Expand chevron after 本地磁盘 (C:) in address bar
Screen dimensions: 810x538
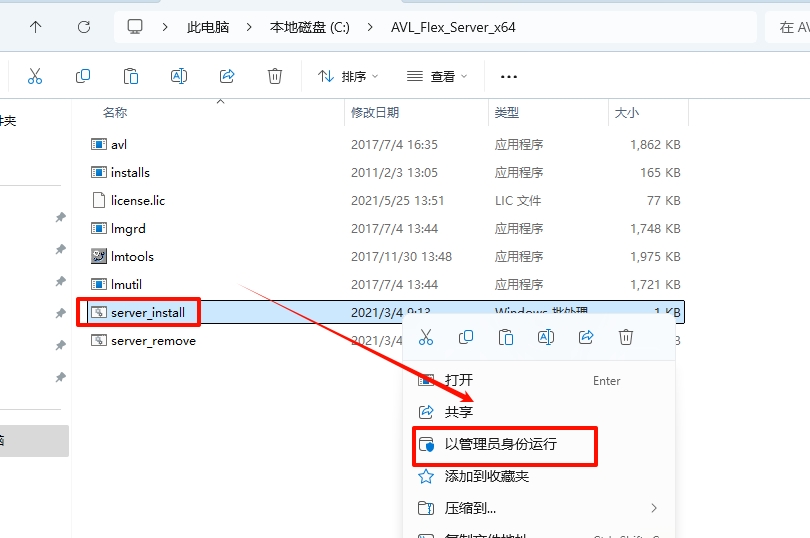tap(370, 27)
